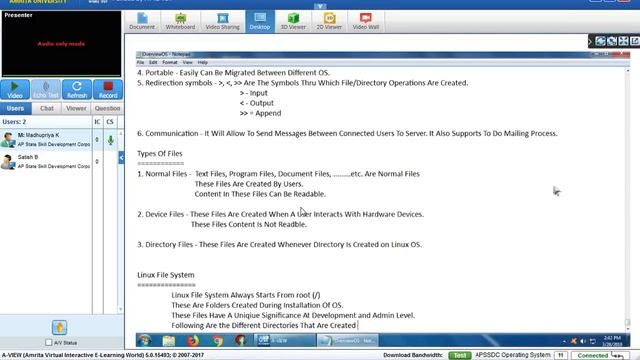
Task: Open the 2D Viewer
Action: pyautogui.click(x=329, y=21)
